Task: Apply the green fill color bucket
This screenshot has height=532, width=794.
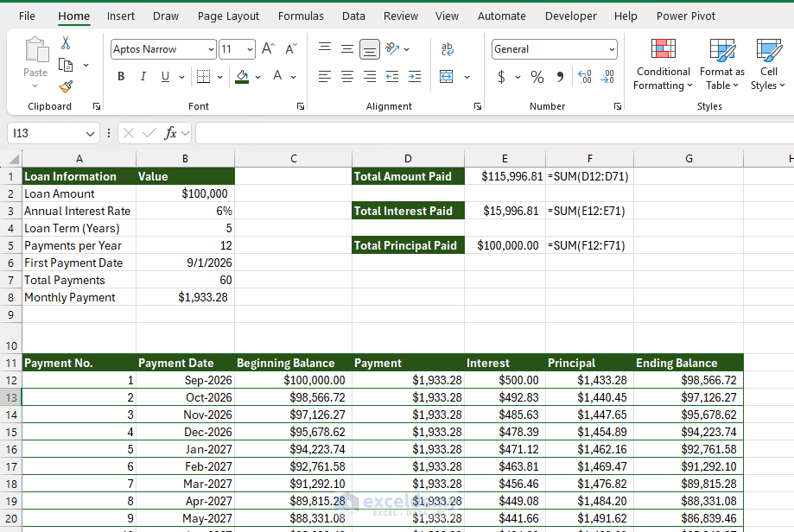Action: (242, 77)
